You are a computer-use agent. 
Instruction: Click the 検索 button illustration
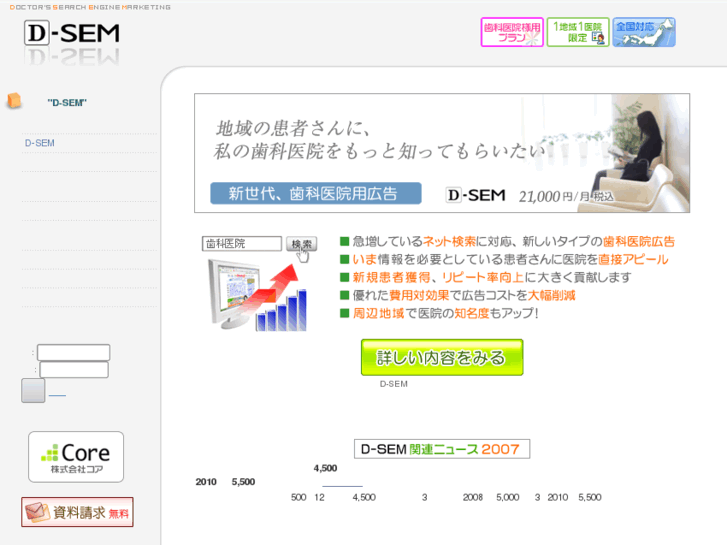301,244
